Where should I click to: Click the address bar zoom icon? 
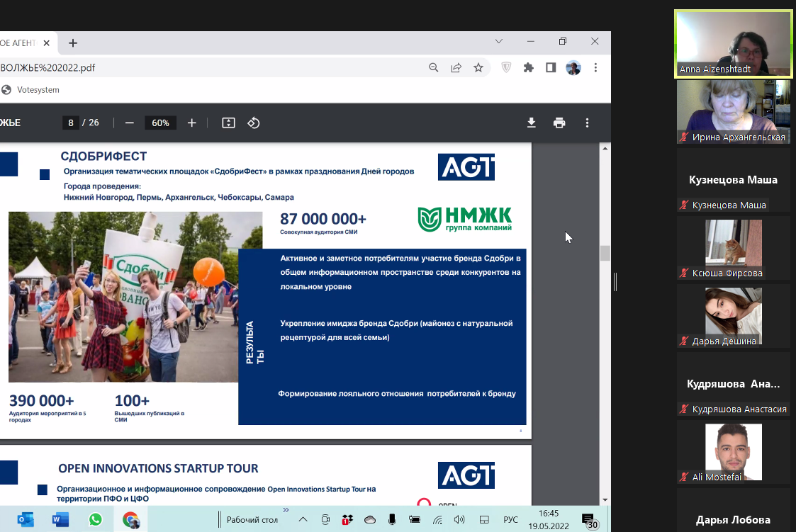point(434,67)
